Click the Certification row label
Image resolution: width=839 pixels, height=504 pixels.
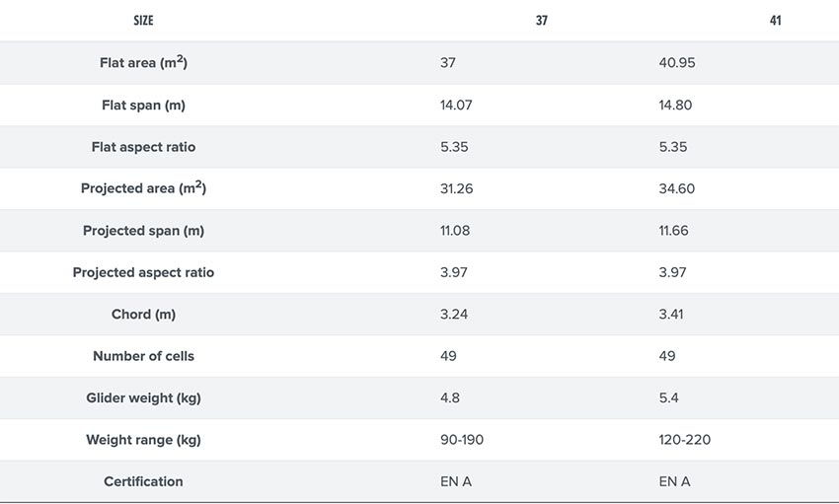143,481
